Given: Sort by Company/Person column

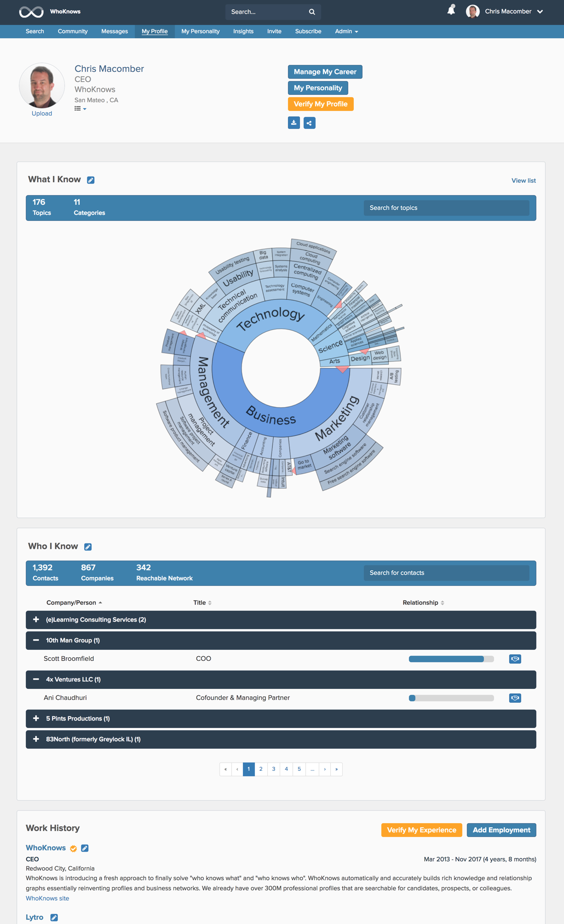Looking at the screenshot, I should [74, 603].
